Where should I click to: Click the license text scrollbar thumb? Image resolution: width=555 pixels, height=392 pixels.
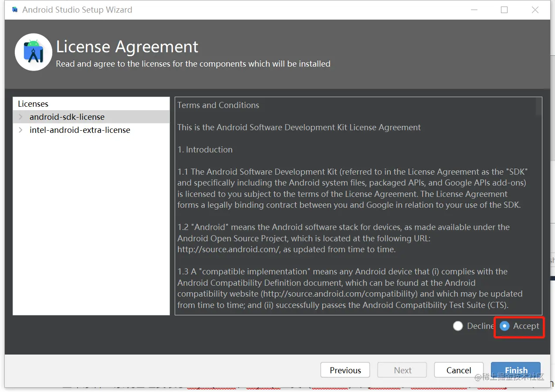pyautogui.click(x=539, y=106)
